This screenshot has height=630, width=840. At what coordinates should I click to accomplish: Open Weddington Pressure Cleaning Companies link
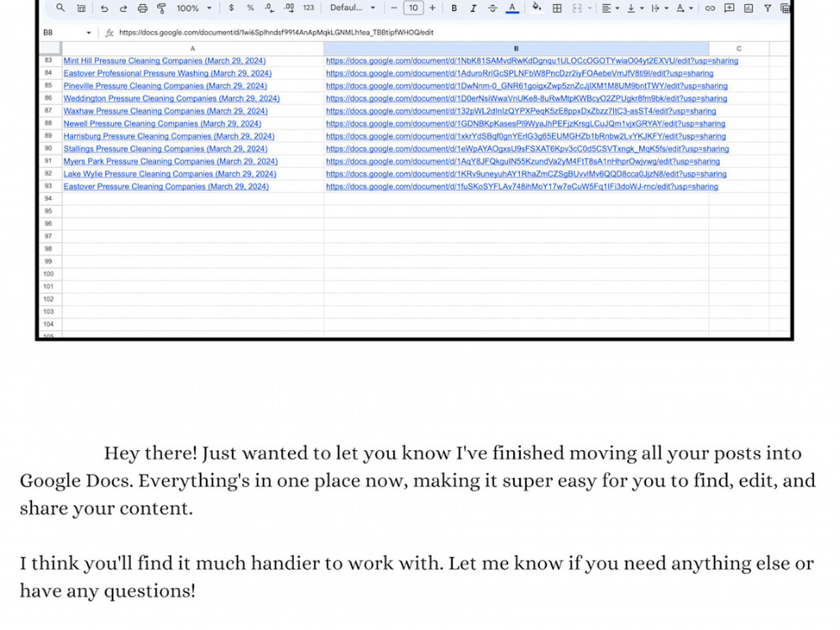(x=171, y=98)
